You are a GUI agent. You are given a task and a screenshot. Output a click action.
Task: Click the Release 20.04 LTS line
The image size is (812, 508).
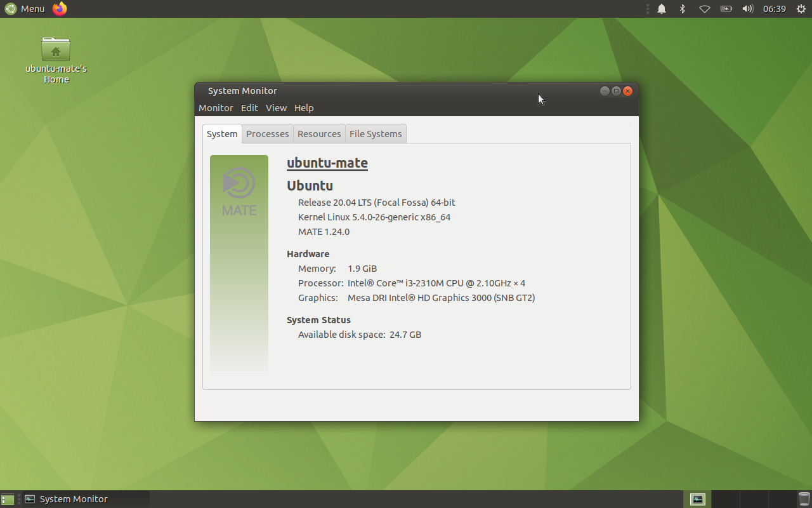tap(377, 203)
